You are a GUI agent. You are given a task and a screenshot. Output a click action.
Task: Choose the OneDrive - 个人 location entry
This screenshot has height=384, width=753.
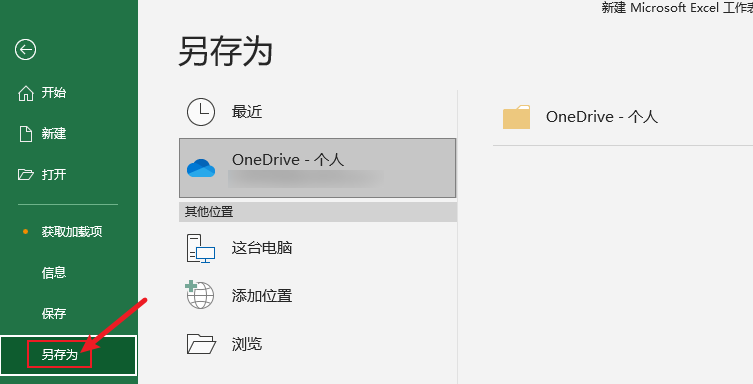pos(317,168)
